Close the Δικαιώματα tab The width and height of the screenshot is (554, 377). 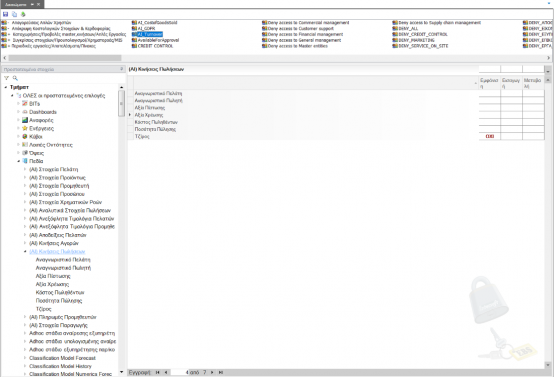pos(39,5)
